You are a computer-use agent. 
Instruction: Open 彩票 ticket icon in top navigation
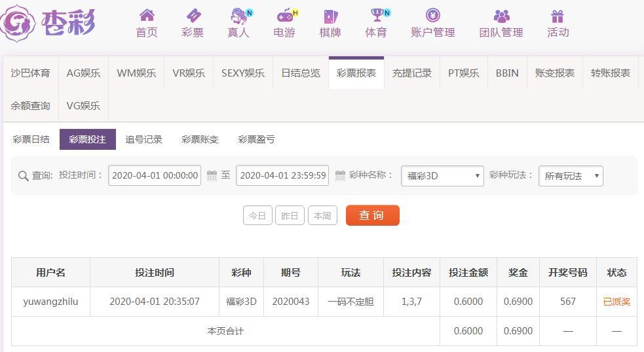[193, 16]
